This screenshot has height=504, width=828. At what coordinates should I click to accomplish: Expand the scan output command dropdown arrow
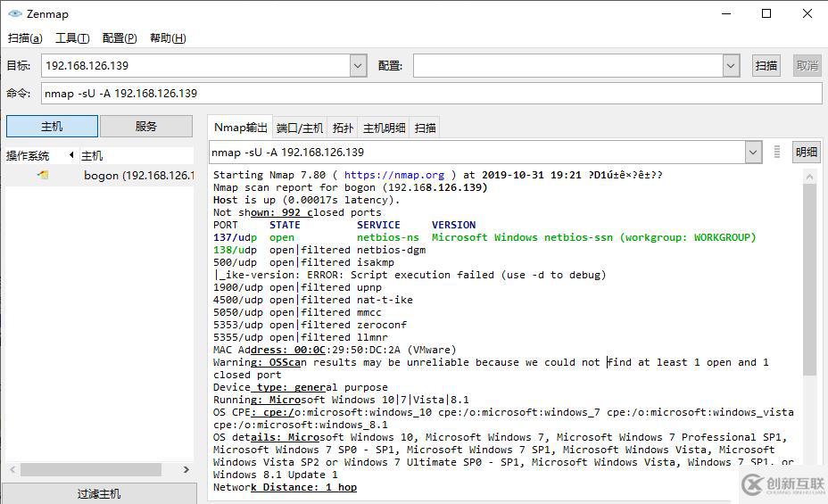tap(754, 153)
